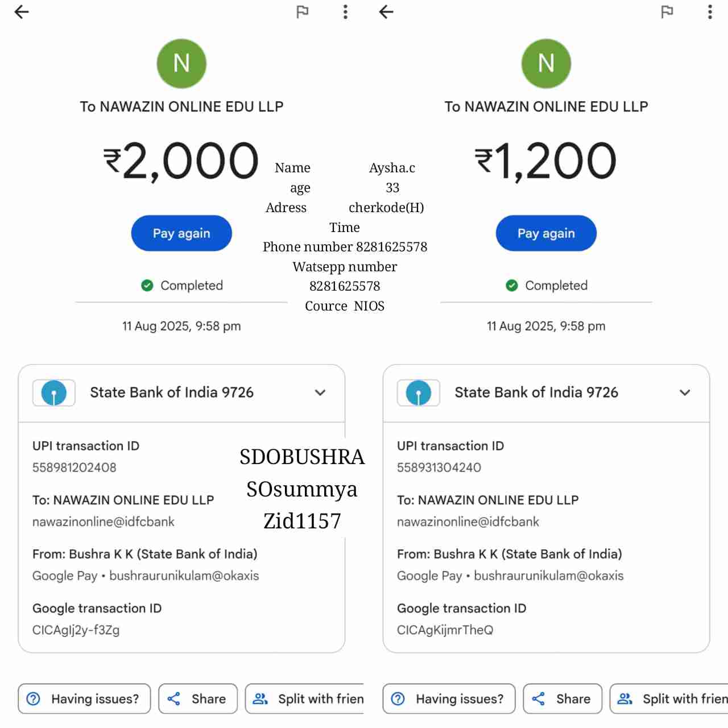Viewport: 728px width, 728px height.
Task: Tap the back arrow on left receipt
Action: coord(22,12)
